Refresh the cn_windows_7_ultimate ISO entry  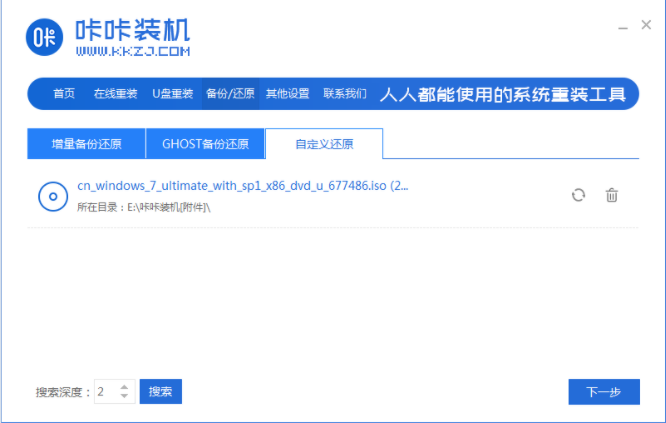(578, 195)
